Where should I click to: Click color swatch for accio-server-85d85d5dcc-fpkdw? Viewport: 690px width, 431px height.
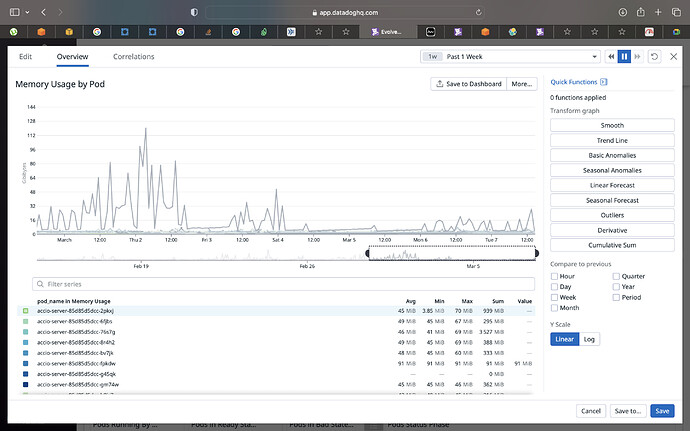point(26,364)
